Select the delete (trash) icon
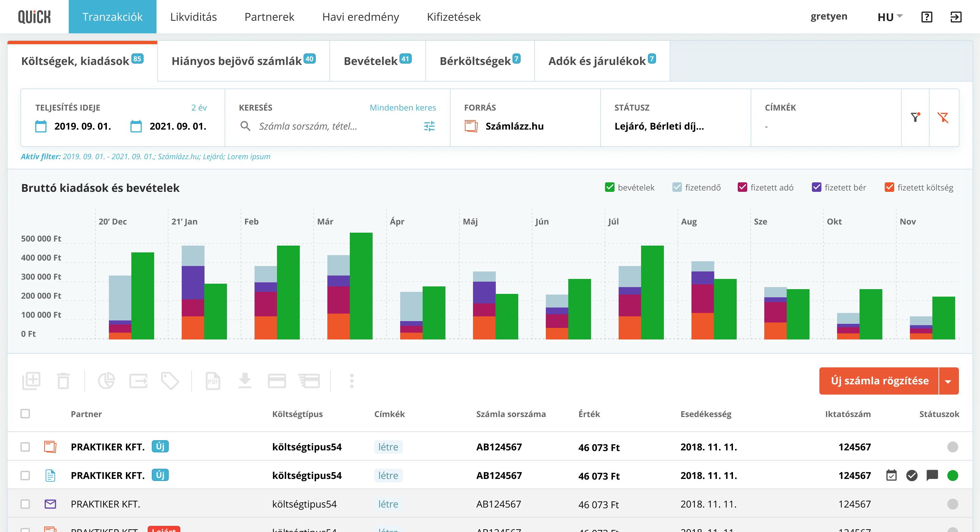The image size is (980, 532). point(63,381)
